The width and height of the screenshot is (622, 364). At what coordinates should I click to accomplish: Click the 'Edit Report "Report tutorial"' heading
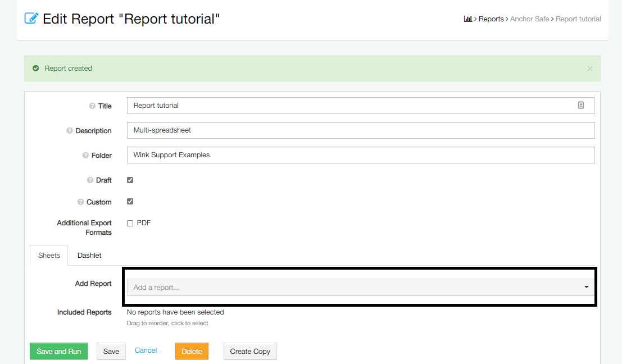click(131, 19)
